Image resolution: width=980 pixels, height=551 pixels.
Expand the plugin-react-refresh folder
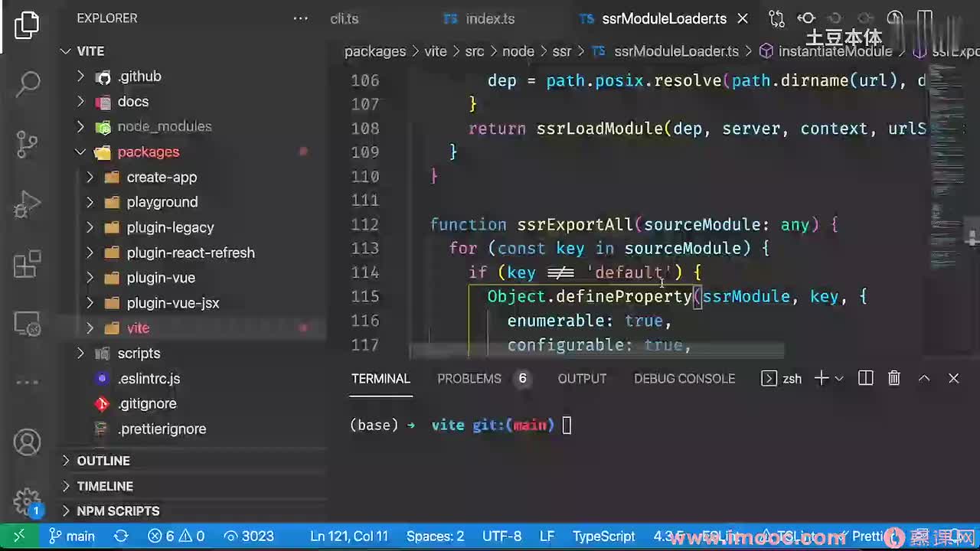[90, 253]
